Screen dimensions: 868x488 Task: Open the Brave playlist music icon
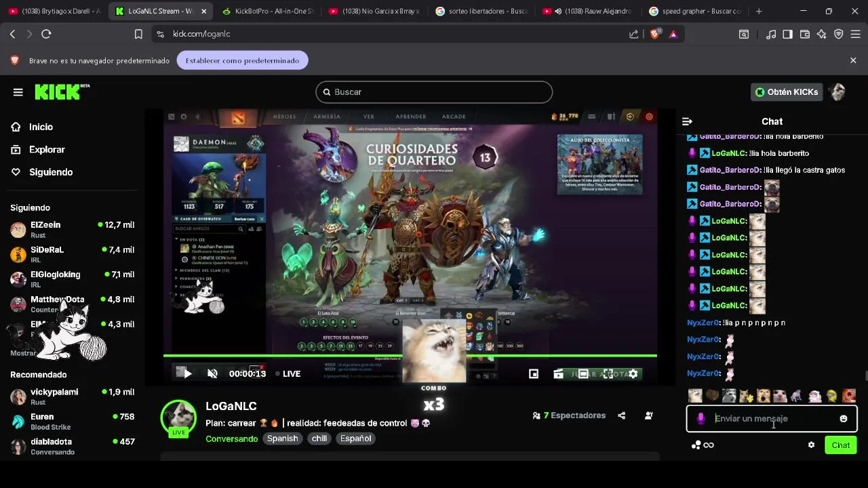click(771, 34)
